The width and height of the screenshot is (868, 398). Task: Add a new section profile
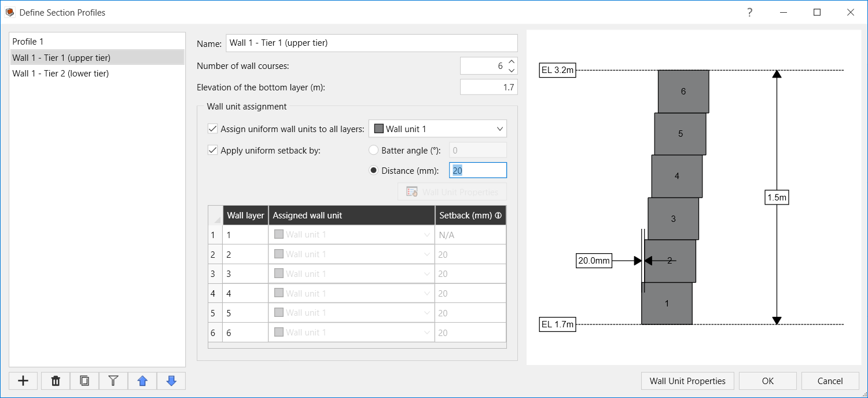pyautogui.click(x=23, y=381)
